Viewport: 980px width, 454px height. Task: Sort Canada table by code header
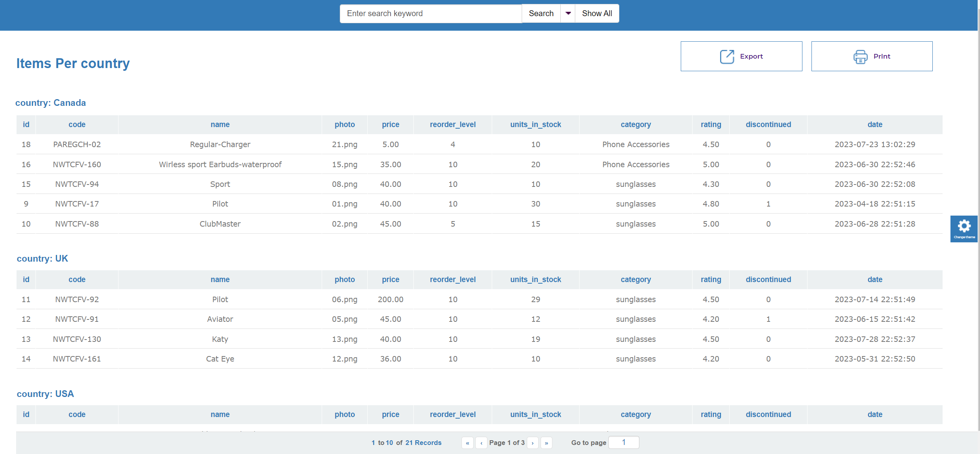pos(77,124)
